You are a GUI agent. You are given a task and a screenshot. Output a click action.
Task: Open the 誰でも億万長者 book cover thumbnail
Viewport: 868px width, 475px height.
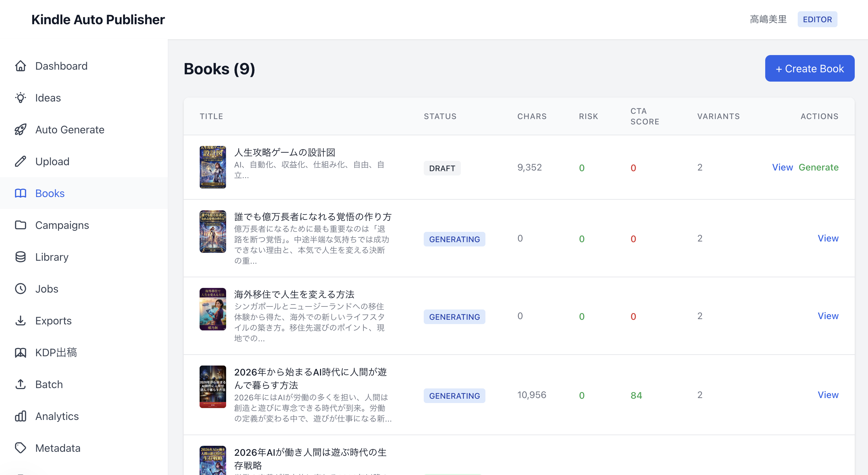(x=212, y=231)
